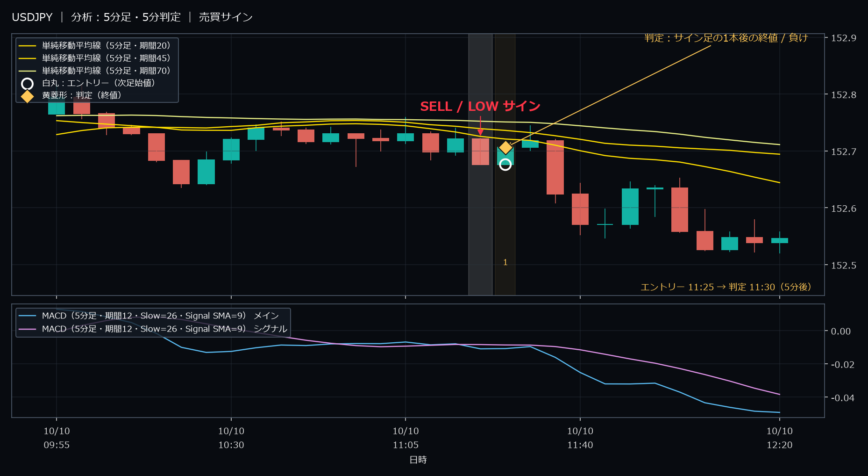The height and width of the screenshot is (476, 868).
Task: Click the 152.6 price axis label
Action: point(844,209)
